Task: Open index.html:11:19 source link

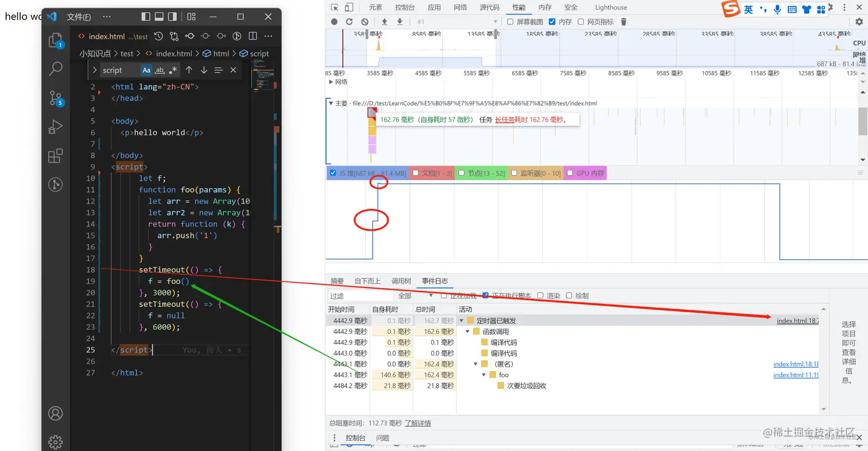Action: pyautogui.click(x=796, y=375)
